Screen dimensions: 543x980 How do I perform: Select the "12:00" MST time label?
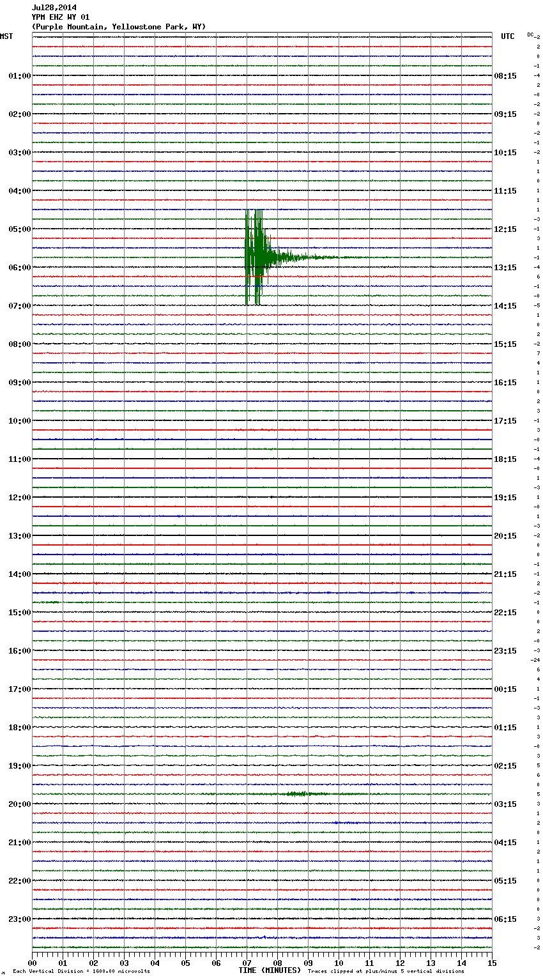pos(20,498)
